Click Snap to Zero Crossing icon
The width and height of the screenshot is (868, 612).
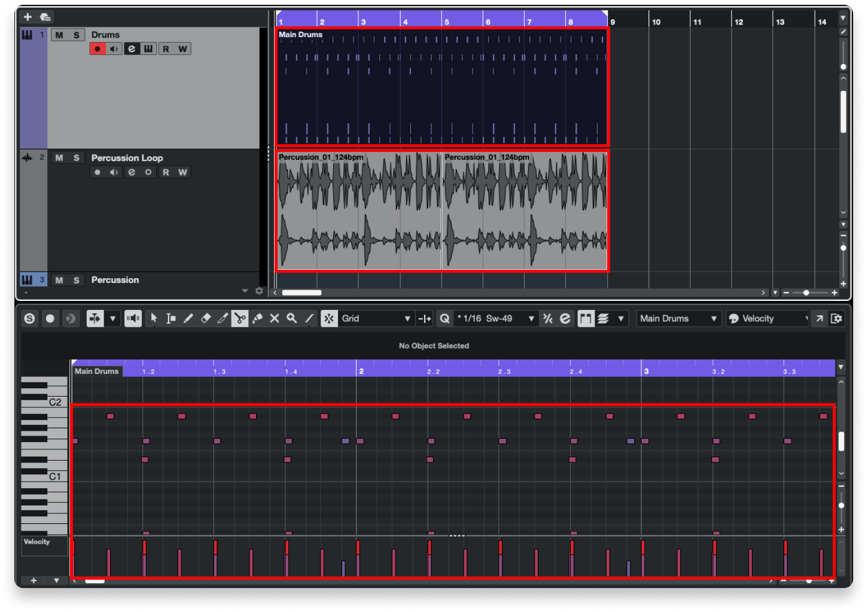point(425,318)
